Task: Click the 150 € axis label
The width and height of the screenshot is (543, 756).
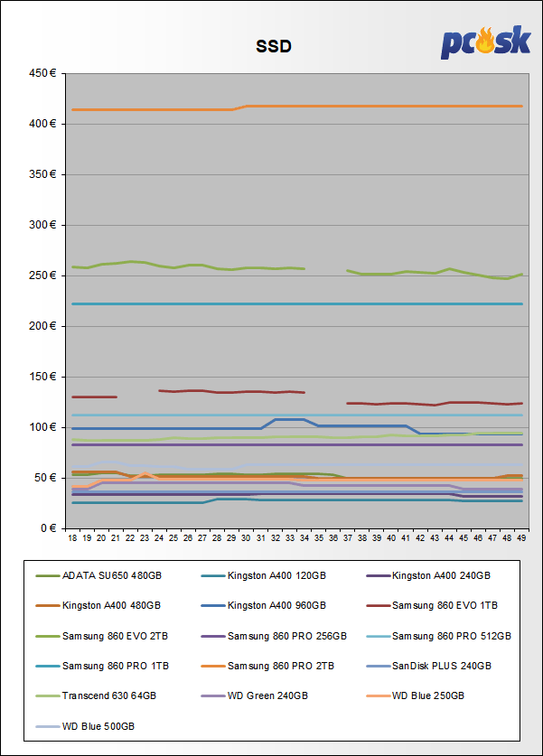Action: coord(42,377)
